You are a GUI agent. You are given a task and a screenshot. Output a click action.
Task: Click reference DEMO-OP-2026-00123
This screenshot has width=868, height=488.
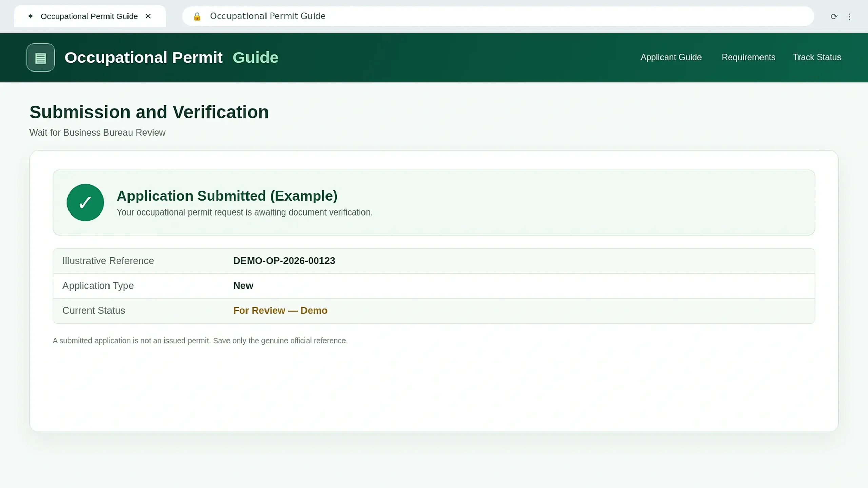[x=284, y=261]
